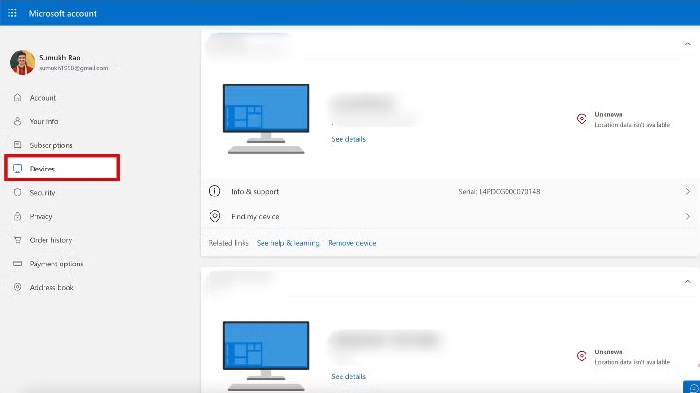
Task: Click the device serial number text
Action: pos(499,191)
